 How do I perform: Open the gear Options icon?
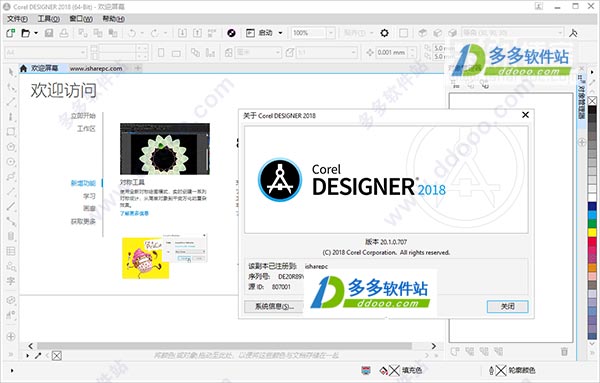click(x=384, y=33)
